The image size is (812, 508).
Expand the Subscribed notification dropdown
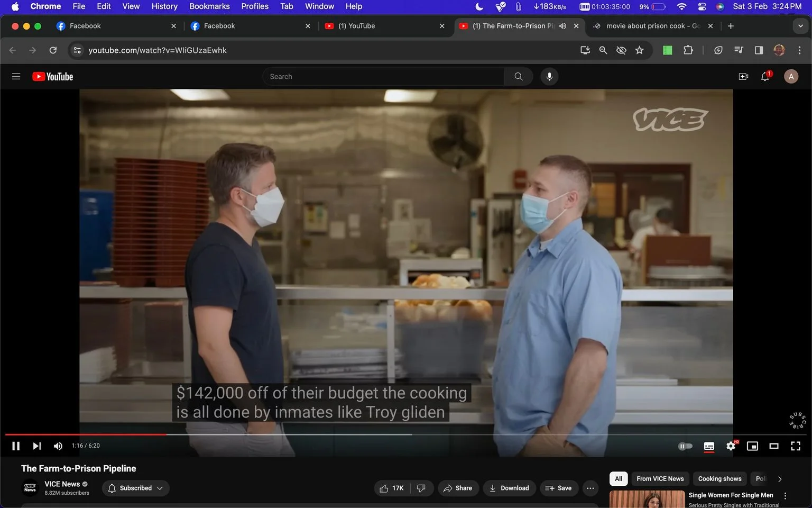coord(136,488)
